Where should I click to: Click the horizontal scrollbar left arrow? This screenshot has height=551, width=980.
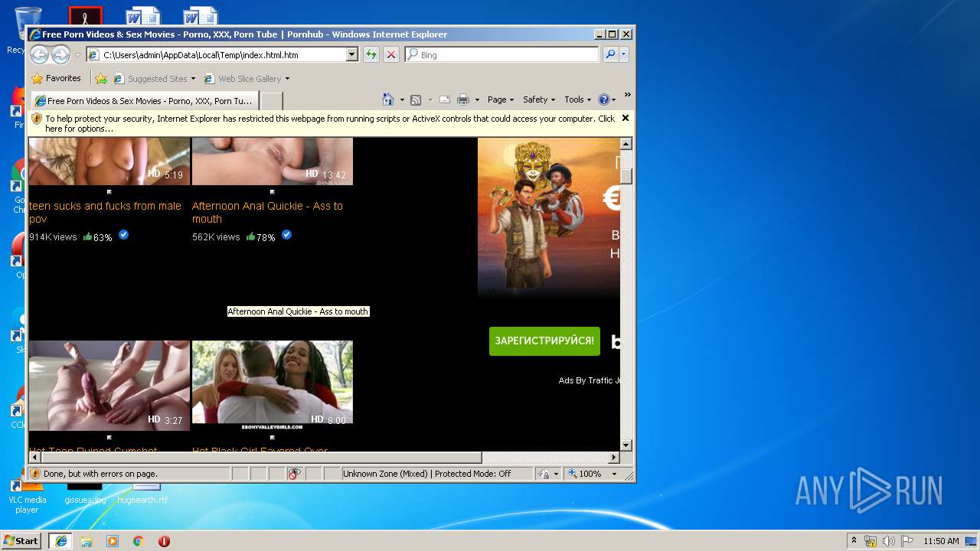pyautogui.click(x=34, y=457)
